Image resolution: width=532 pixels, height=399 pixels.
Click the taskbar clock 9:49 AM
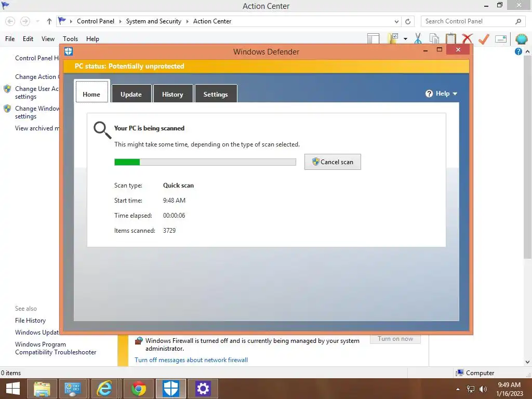(509, 385)
